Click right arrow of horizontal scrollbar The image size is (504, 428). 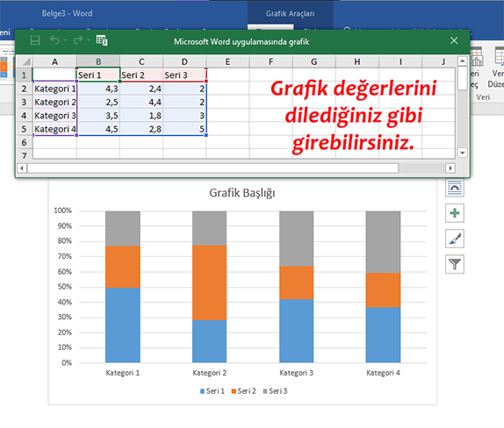tap(450, 168)
